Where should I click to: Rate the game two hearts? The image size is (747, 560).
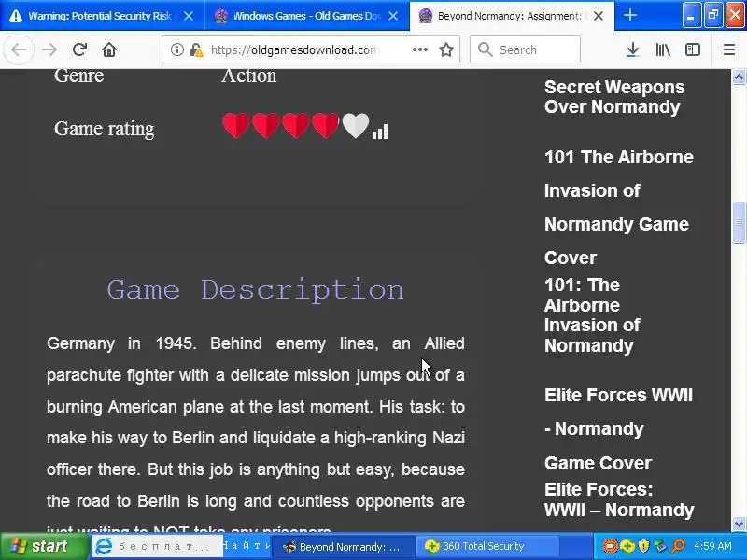pyautogui.click(x=266, y=126)
